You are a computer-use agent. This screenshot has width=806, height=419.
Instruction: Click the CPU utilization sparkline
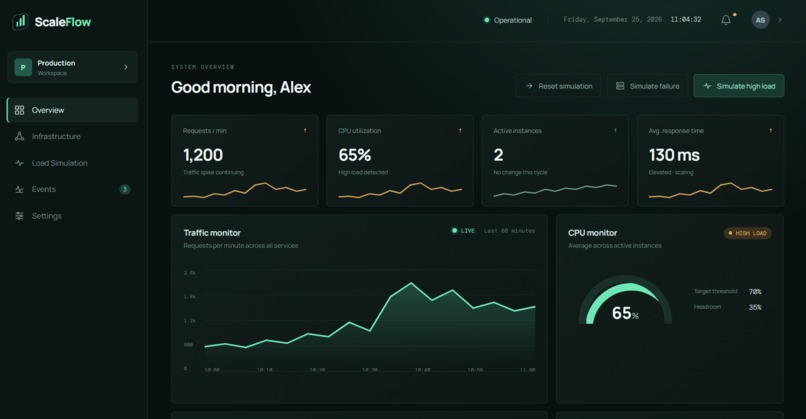[400, 190]
